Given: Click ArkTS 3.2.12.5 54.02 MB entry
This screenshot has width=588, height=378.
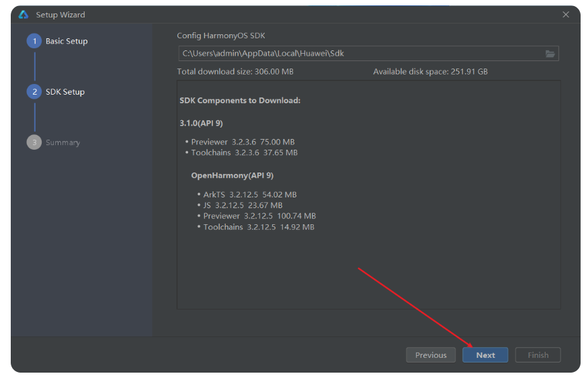Looking at the screenshot, I should (250, 195).
